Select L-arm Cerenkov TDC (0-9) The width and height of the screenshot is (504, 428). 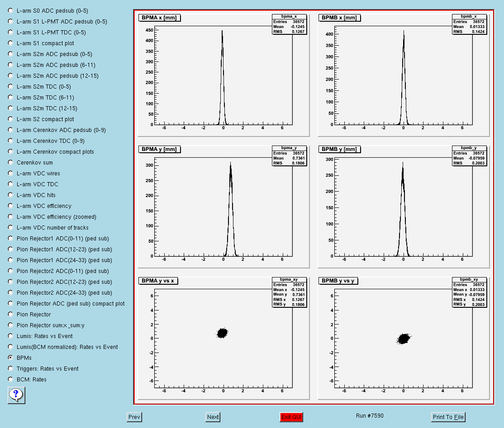10,141
